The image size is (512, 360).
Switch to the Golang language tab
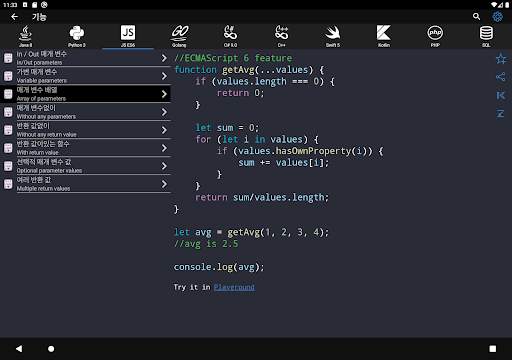[x=179, y=36]
